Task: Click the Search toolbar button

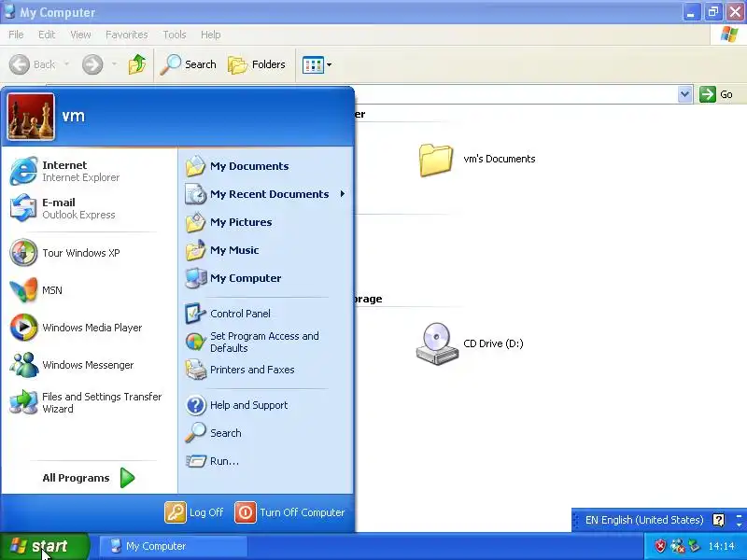Action: click(x=189, y=64)
